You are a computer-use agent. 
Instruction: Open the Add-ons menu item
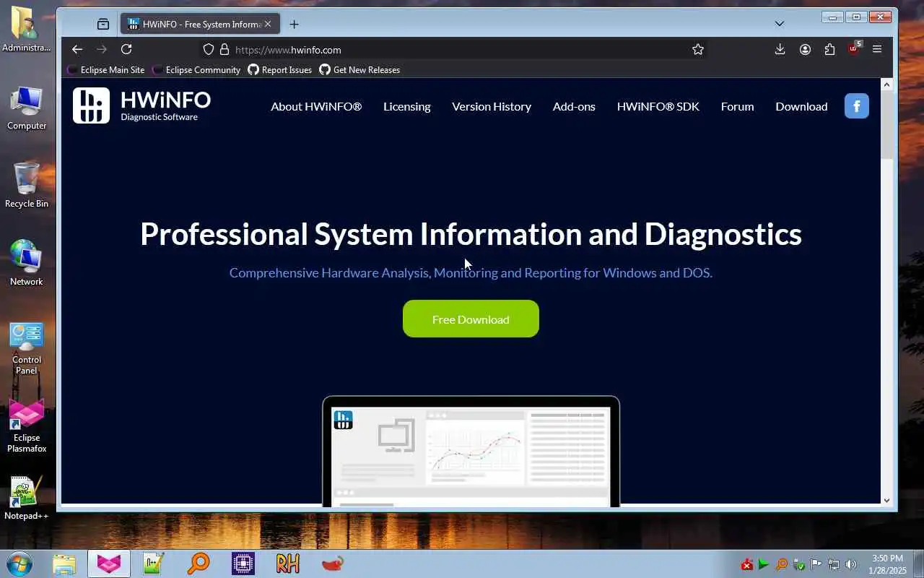(574, 106)
